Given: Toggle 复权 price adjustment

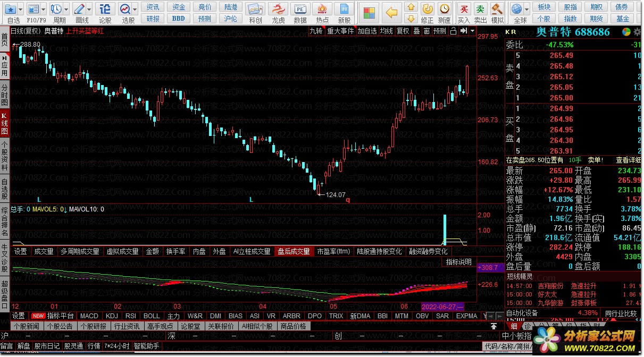Looking at the screenshot, I should (403, 31).
